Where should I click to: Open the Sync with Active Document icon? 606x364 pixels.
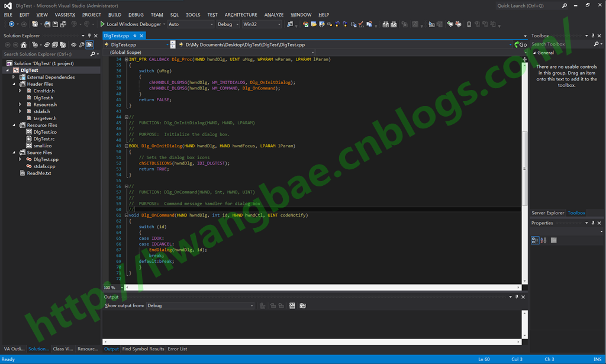pos(47,44)
